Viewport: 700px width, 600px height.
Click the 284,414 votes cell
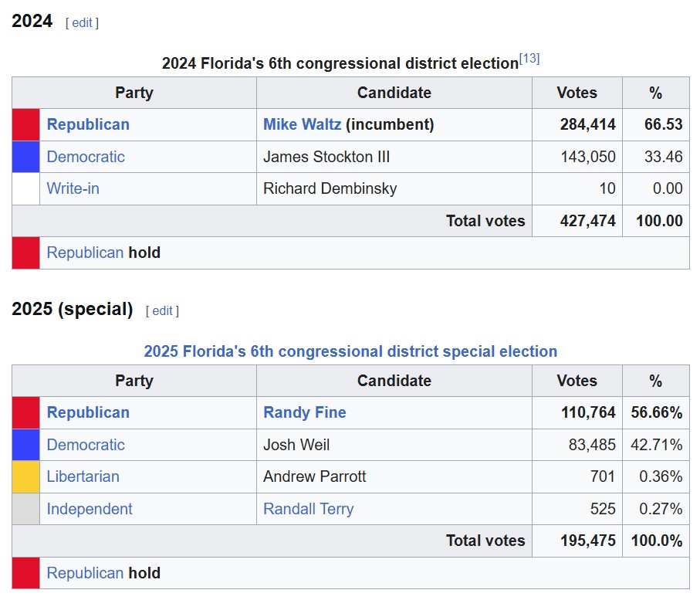pyautogui.click(x=587, y=124)
